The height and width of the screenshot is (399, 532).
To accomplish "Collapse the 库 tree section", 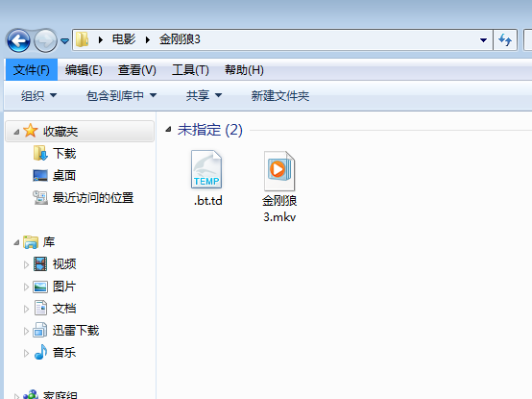I will click(x=16, y=242).
